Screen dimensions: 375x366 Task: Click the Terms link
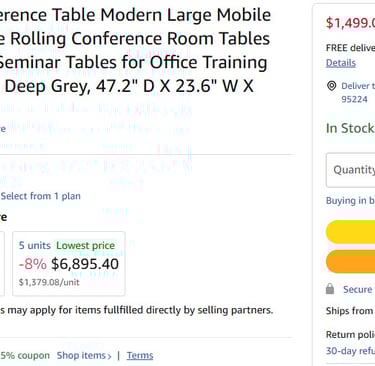click(140, 356)
